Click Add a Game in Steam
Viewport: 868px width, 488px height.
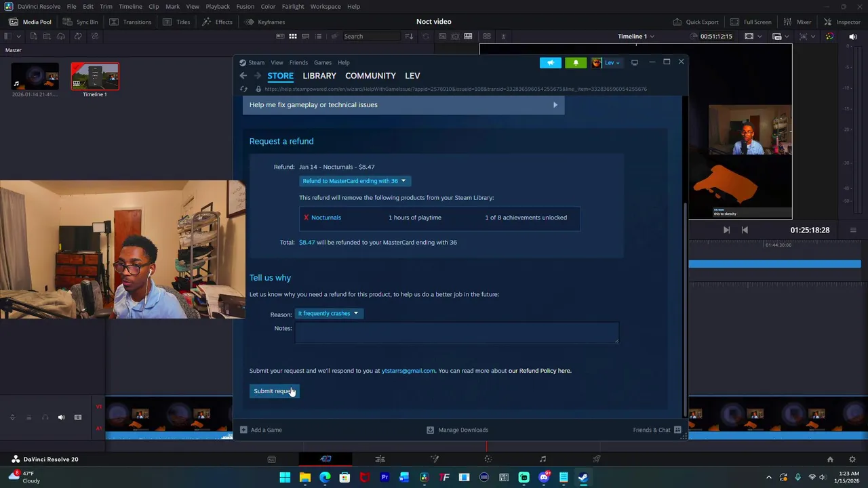coord(260,430)
